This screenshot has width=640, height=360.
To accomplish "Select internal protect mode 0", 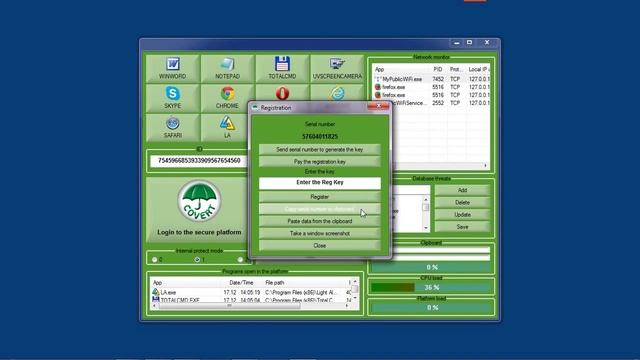I will point(154,260).
